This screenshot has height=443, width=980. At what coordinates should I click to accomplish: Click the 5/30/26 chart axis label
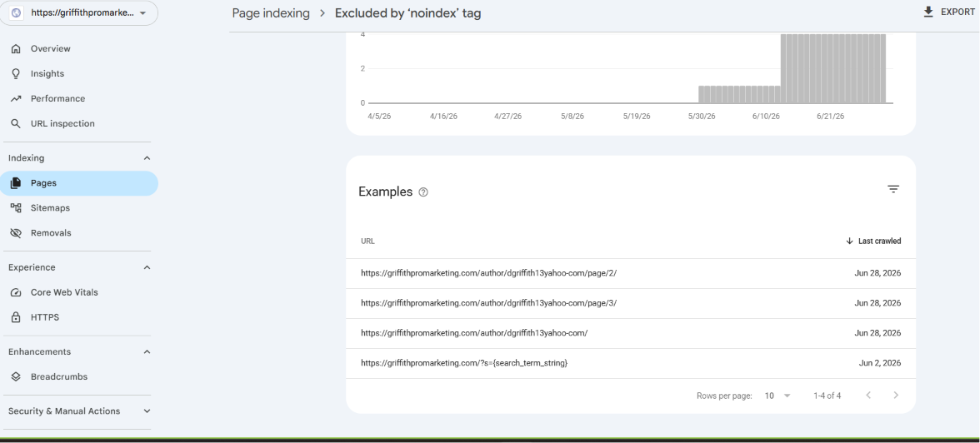click(702, 117)
